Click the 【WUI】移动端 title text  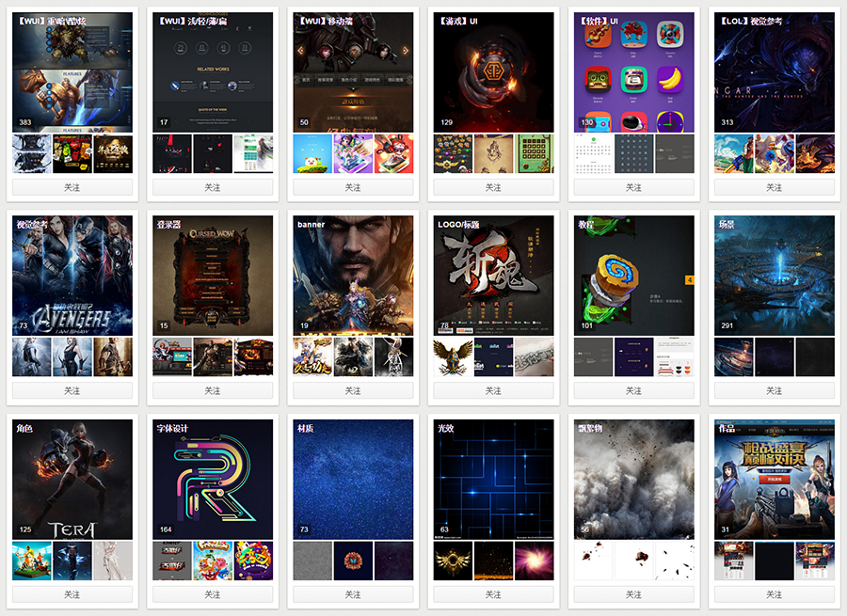(326, 21)
